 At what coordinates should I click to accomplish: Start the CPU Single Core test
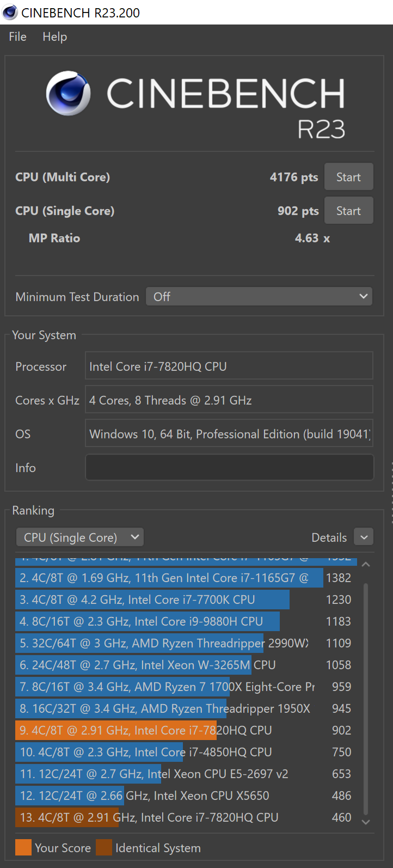[x=348, y=211]
